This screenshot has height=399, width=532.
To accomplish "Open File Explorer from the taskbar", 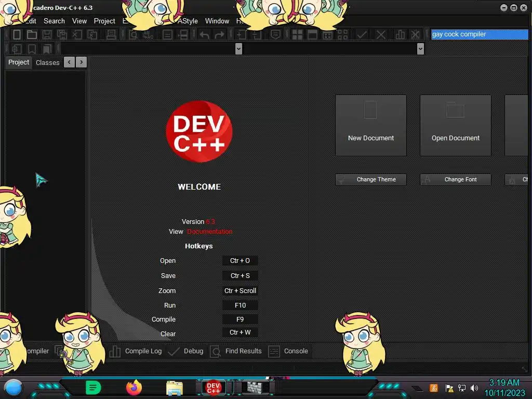I will coord(175,388).
